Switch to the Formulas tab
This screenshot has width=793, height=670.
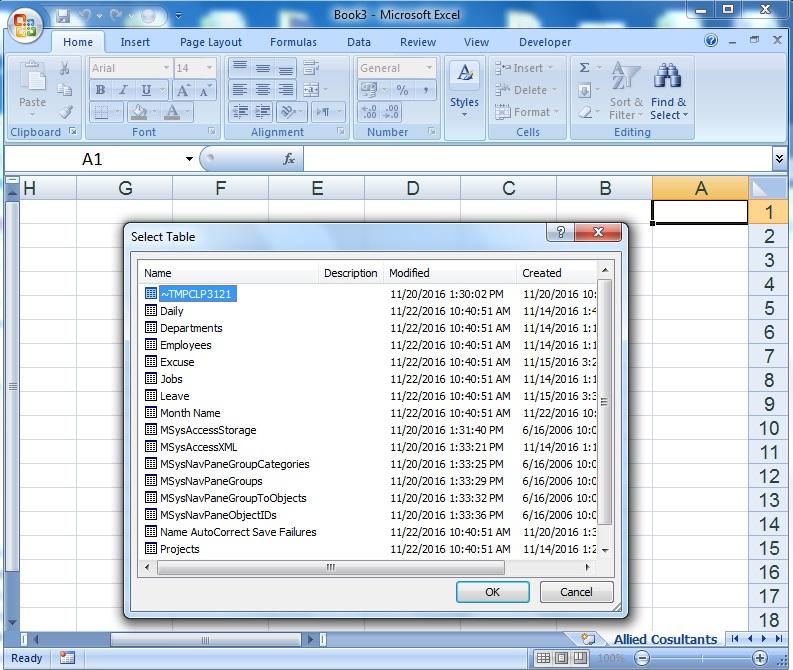click(293, 42)
